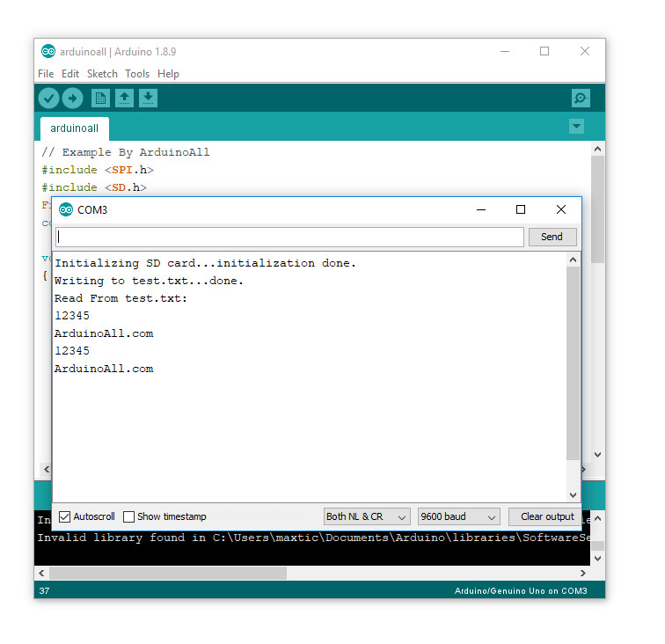Open the Help menu
This screenshot has width=665, height=644.
tap(168, 74)
